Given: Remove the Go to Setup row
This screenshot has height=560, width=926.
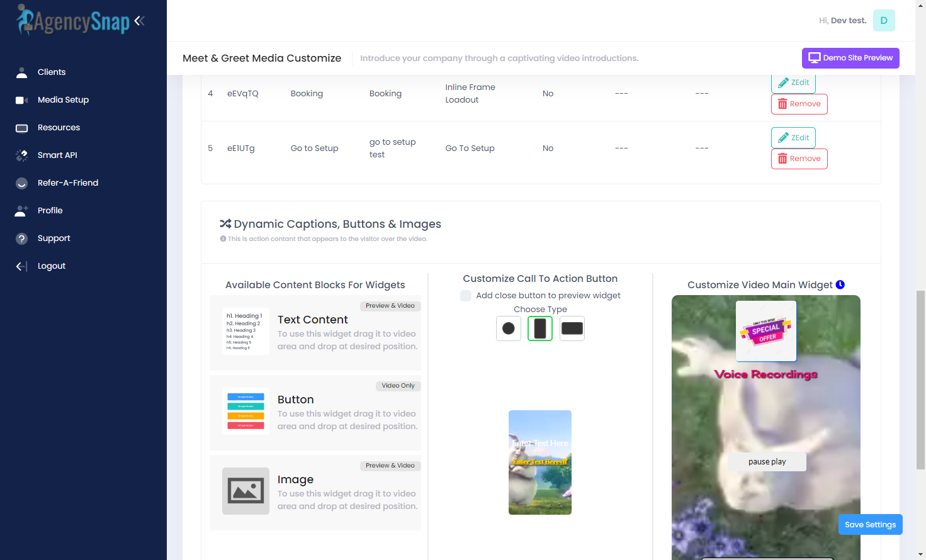Looking at the screenshot, I should [x=799, y=159].
